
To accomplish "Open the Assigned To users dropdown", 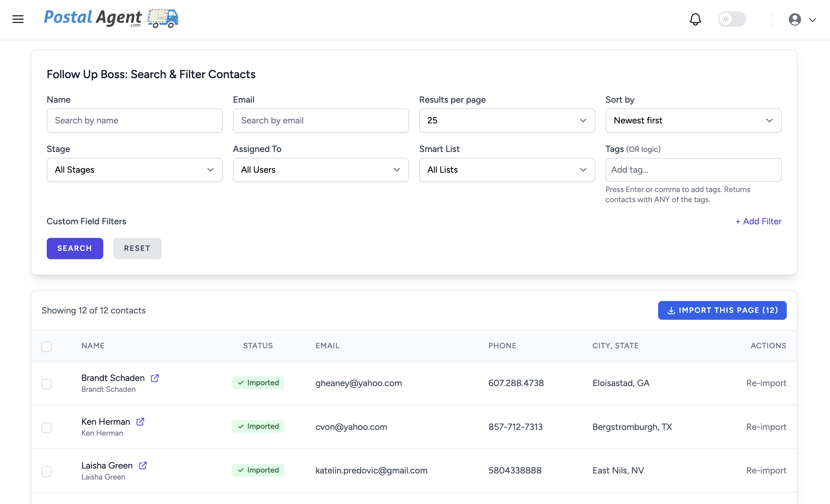I will [320, 170].
